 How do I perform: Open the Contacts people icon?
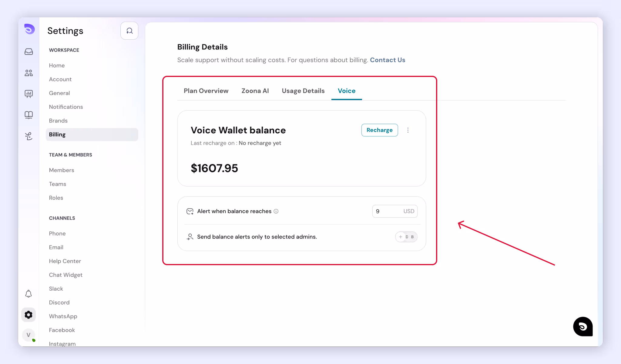(x=29, y=73)
